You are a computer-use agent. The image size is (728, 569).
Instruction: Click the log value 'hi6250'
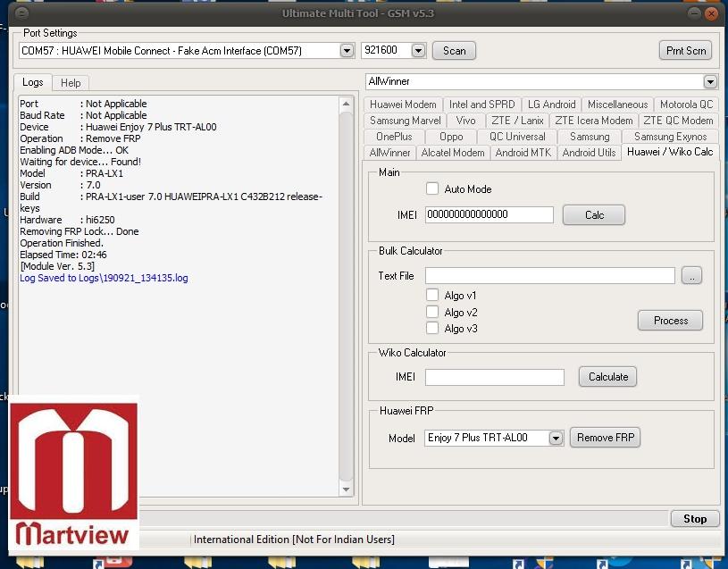coord(100,220)
